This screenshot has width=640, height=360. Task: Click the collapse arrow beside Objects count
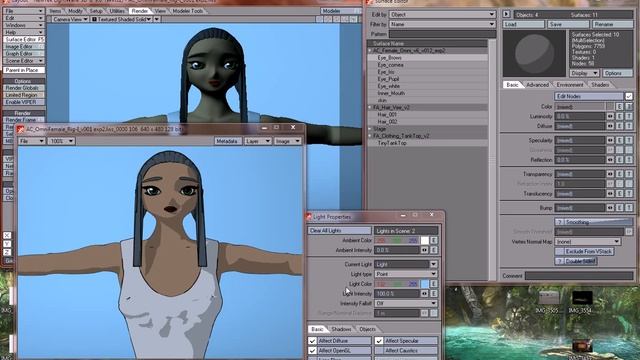click(x=506, y=14)
